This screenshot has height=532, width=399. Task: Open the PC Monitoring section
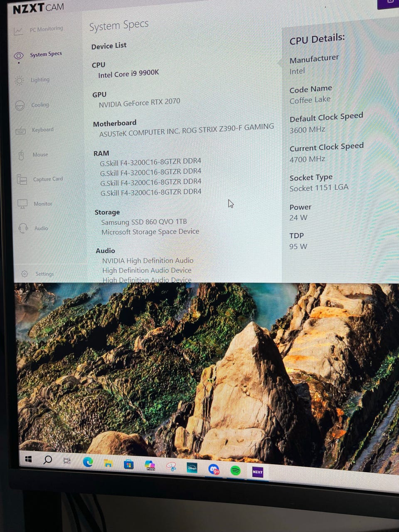[x=46, y=29]
